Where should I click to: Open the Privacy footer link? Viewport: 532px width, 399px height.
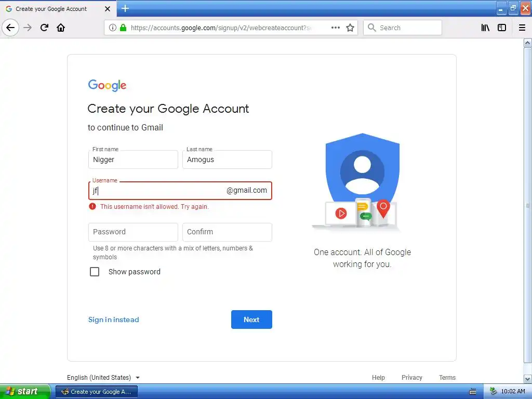[412, 377]
